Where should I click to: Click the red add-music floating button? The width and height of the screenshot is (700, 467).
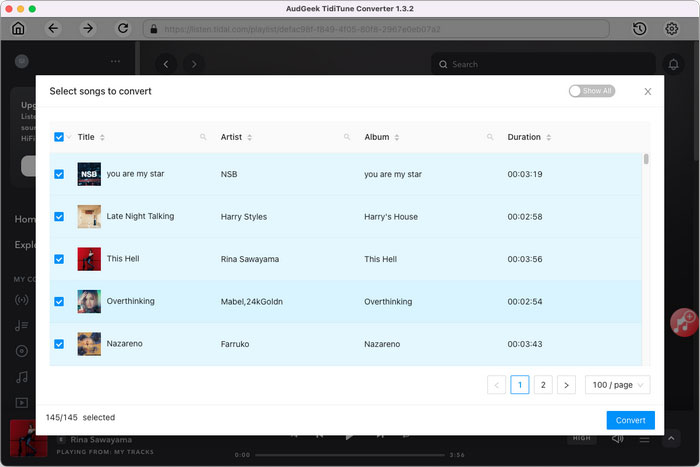pos(684,322)
